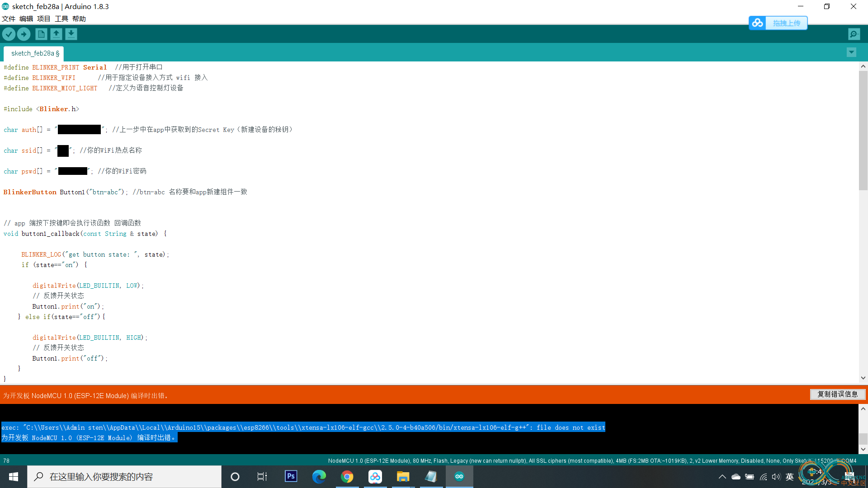Click the 拖拽上传 cloud upload button
Image resolution: width=868 pixels, height=488 pixels.
coord(778,23)
